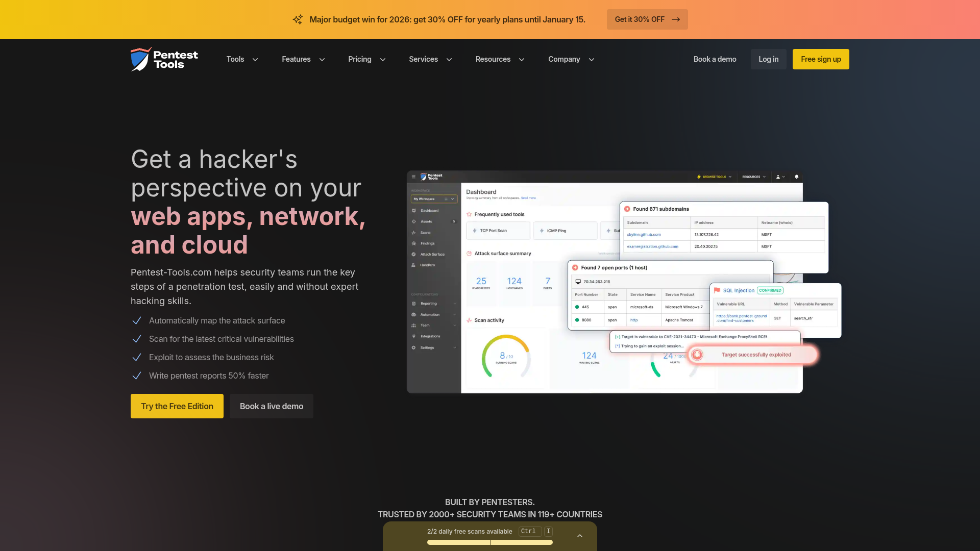Click the skyline.github.com subdomain link
The width and height of the screenshot is (980, 551).
[x=644, y=235]
